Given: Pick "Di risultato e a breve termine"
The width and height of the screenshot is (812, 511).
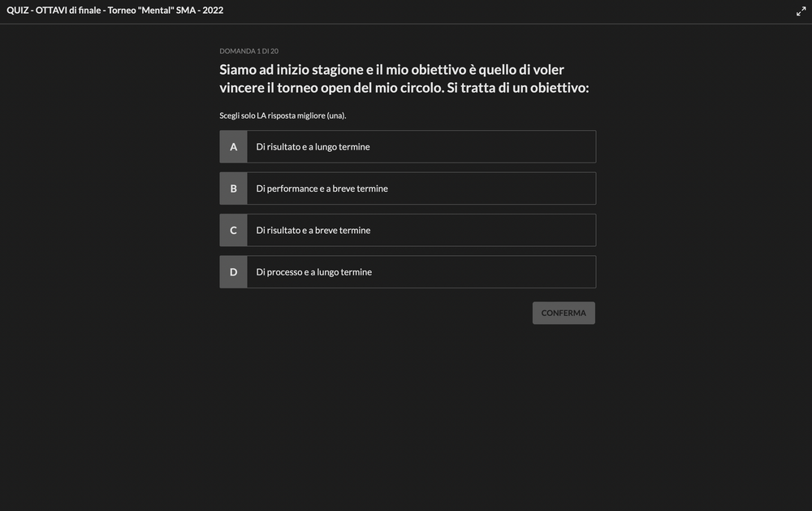Looking at the screenshot, I should click(421, 231).
